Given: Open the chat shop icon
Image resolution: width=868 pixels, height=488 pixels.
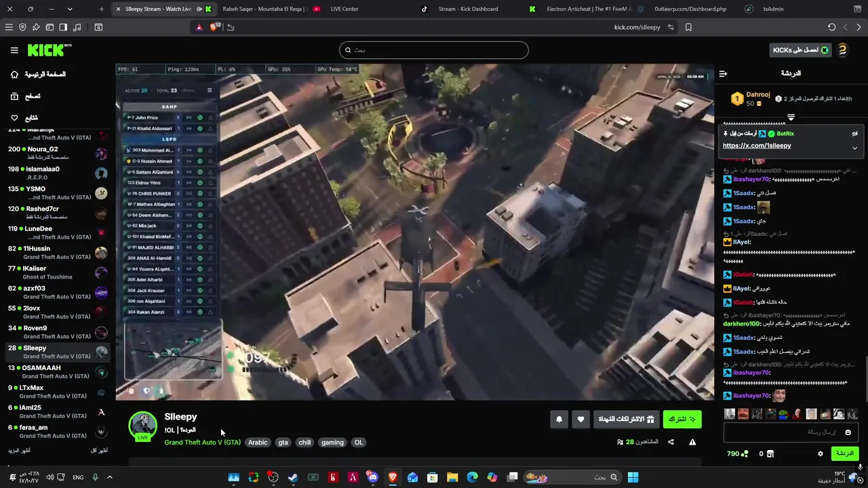Looking at the screenshot, I should click(x=770, y=453).
